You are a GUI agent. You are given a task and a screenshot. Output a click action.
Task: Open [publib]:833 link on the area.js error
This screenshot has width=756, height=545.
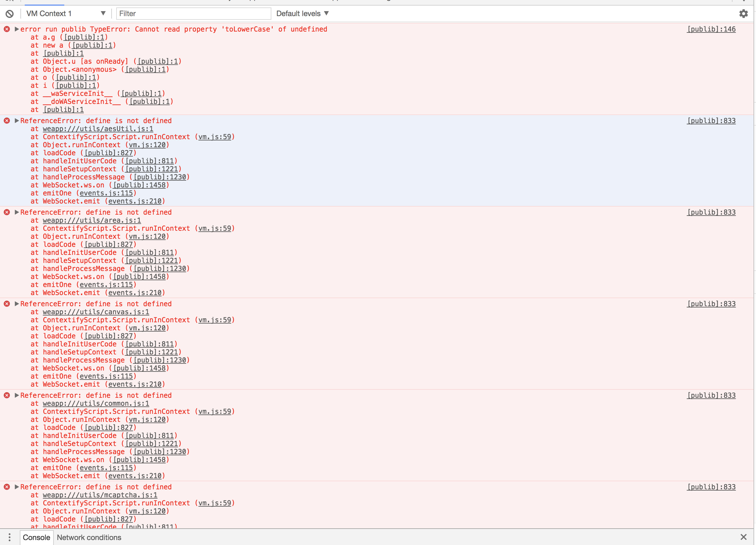[711, 212]
